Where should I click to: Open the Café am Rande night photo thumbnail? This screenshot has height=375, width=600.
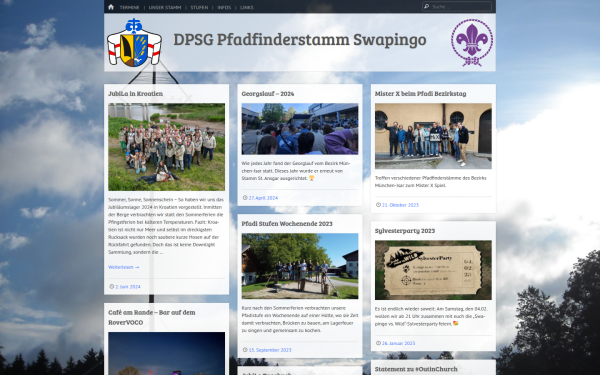(x=166, y=353)
